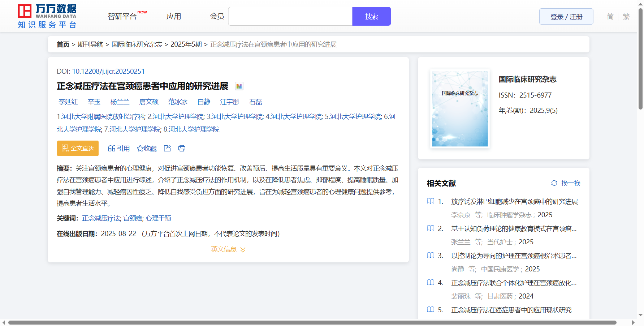Image resolution: width=644 pixels, height=326 pixels.
Task: Click the journal cover thumbnail
Action: [x=460, y=109]
